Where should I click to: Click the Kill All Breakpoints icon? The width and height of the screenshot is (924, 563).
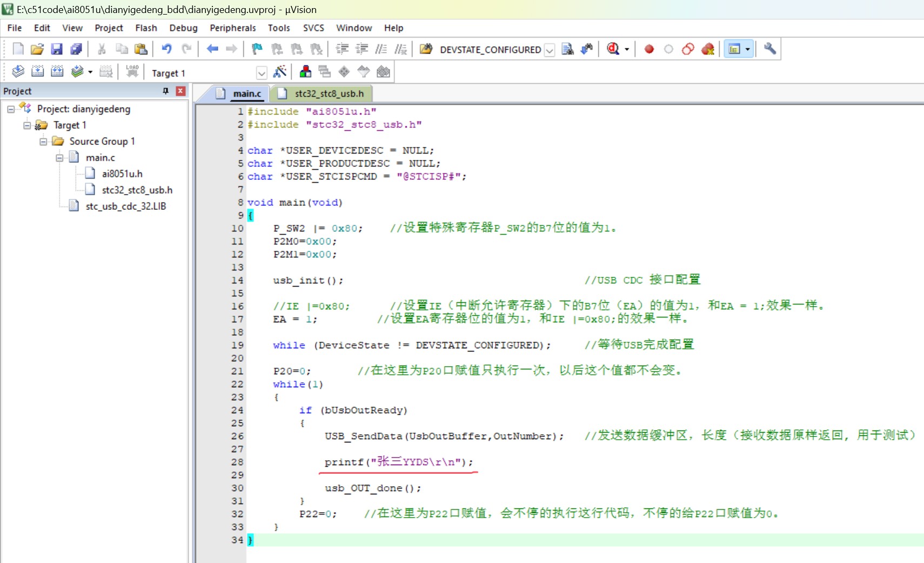[x=708, y=49]
